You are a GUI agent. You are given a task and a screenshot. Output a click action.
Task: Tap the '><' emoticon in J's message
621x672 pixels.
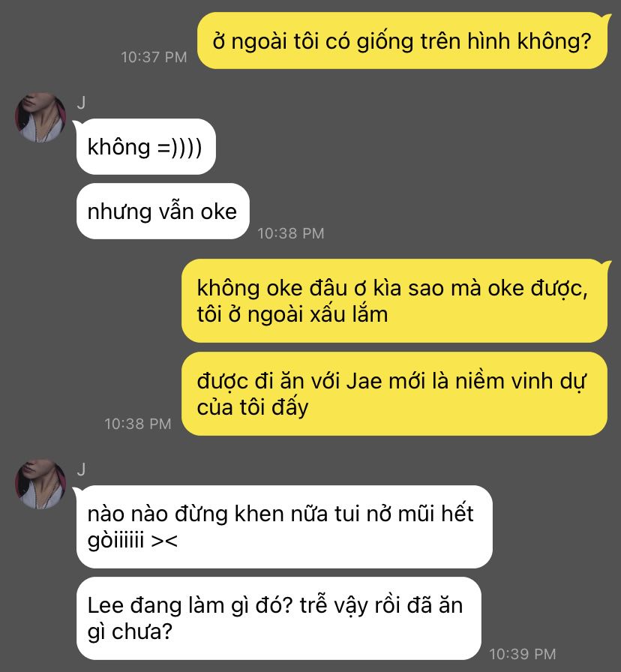[164, 541]
